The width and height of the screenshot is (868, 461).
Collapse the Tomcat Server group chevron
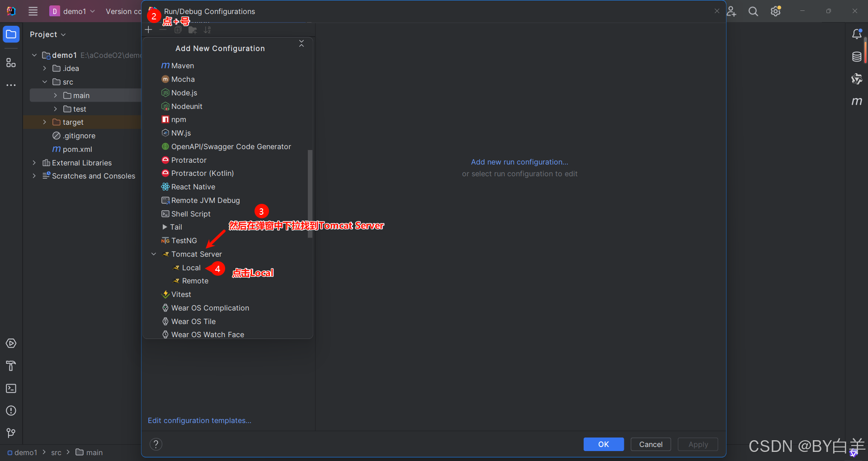tap(154, 254)
